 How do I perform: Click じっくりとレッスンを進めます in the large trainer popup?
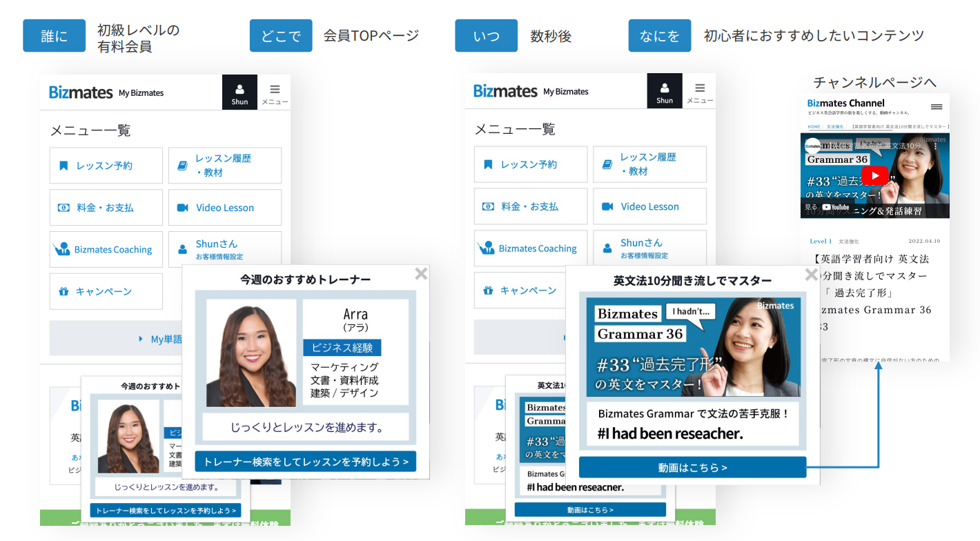point(306,427)
